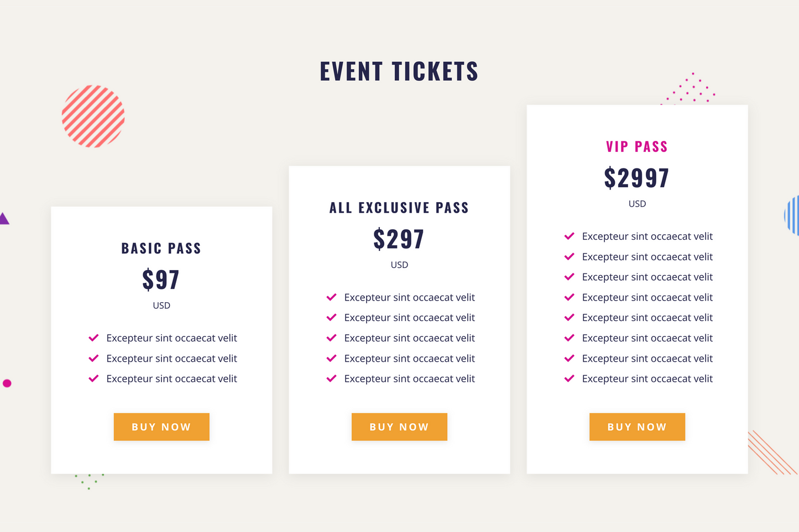Select first checkmark in All Exclusive Pass

pyautogui.click(x=331, y=297)
